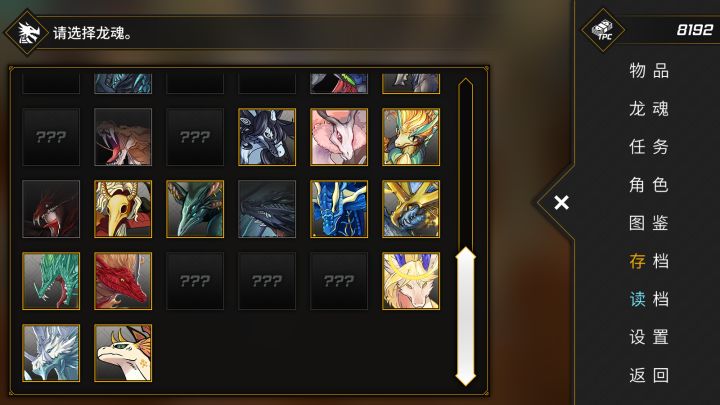Screen dimensions: 720x405
Task: Select the red dragon soul portrait
Action: [123, 281]
